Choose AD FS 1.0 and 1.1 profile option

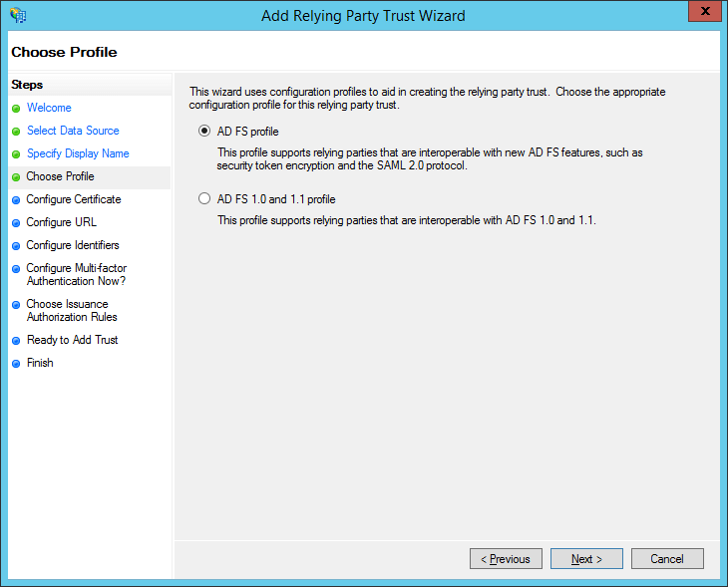(x=205, y=198)
